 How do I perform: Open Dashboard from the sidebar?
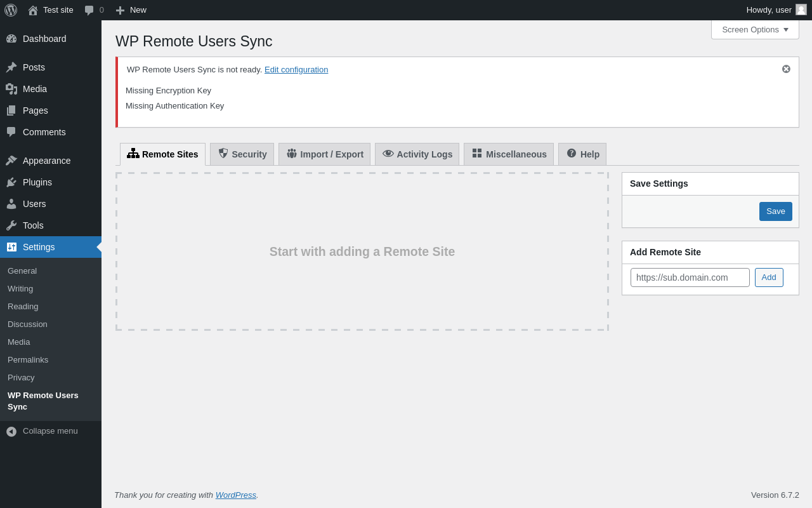pyautogui.click(x=44, y=39)
